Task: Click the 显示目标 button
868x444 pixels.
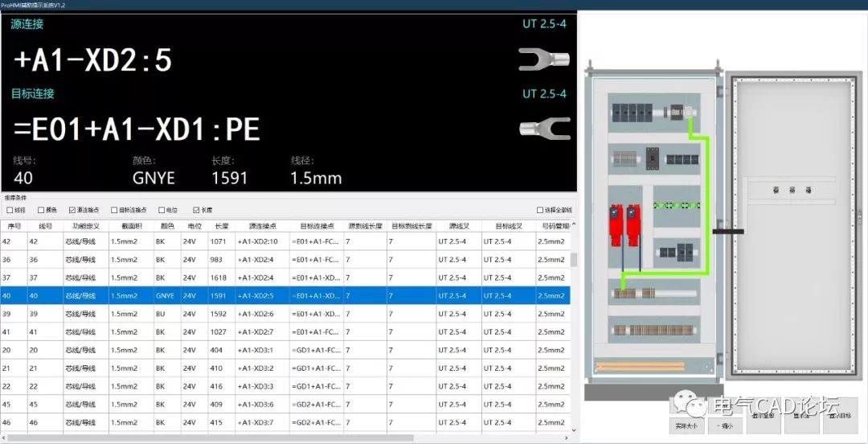Action: [841, 416]
